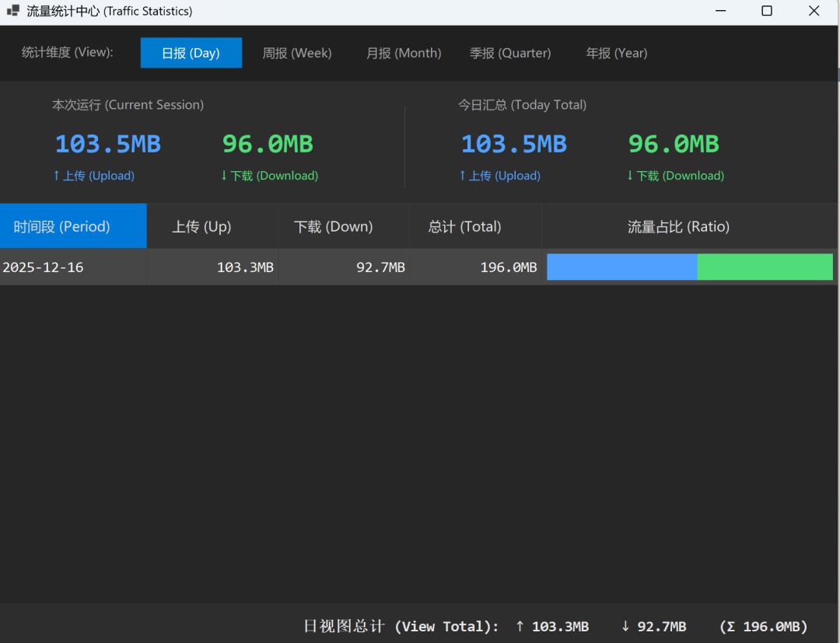840x643 pixels.
Task: Click the green download portion of ratio bar
Action: point(765,267)
